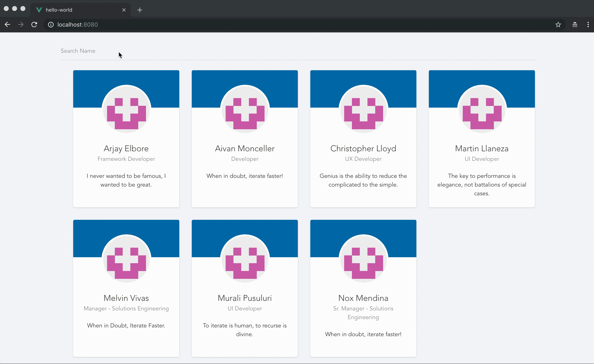Screen dimensions: 594x364
Task: Click the Christopher Lloyd name heading
Action: click(363, 149)
